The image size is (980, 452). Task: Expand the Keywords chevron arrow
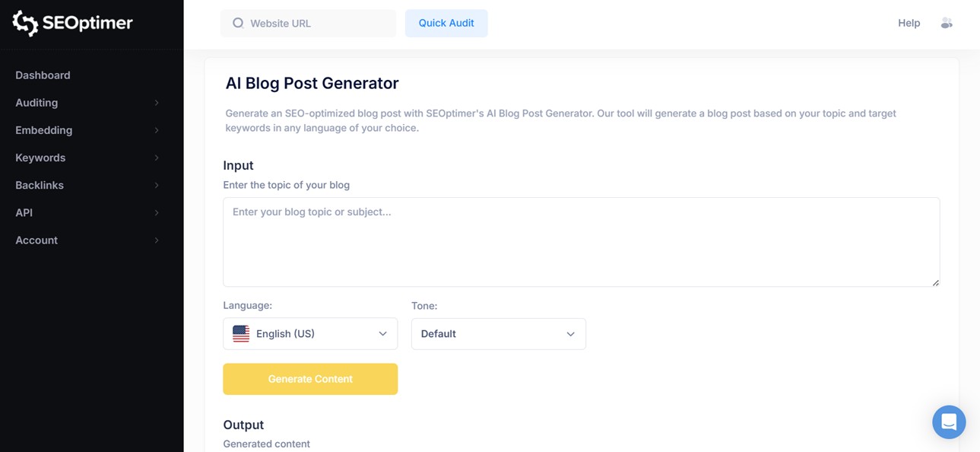(x=157, y=158)
